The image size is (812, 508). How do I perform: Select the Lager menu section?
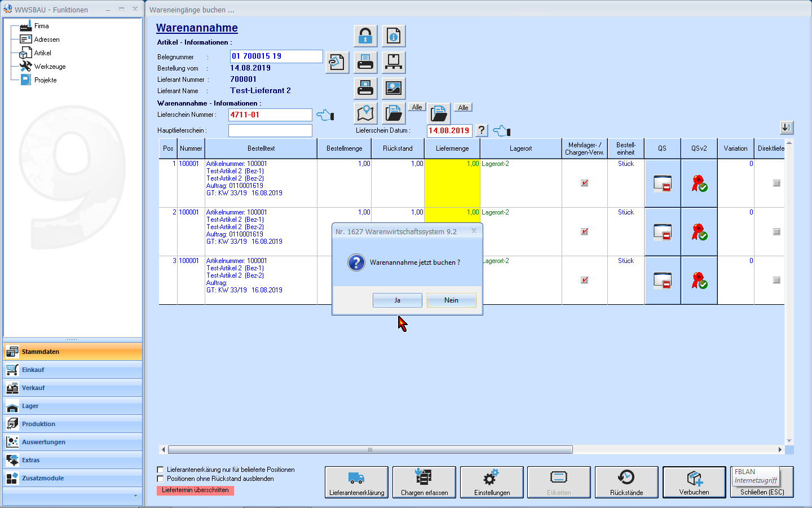30,406
